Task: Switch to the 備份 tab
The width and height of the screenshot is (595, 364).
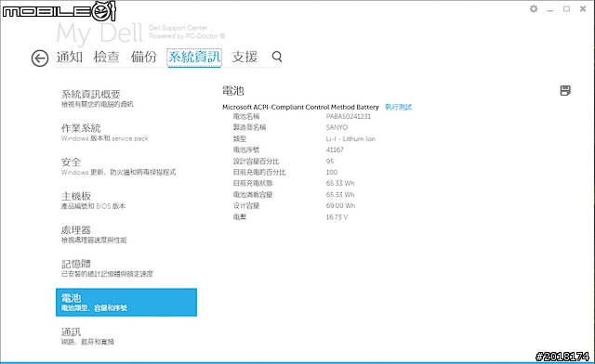Action: tap(144, 57)
